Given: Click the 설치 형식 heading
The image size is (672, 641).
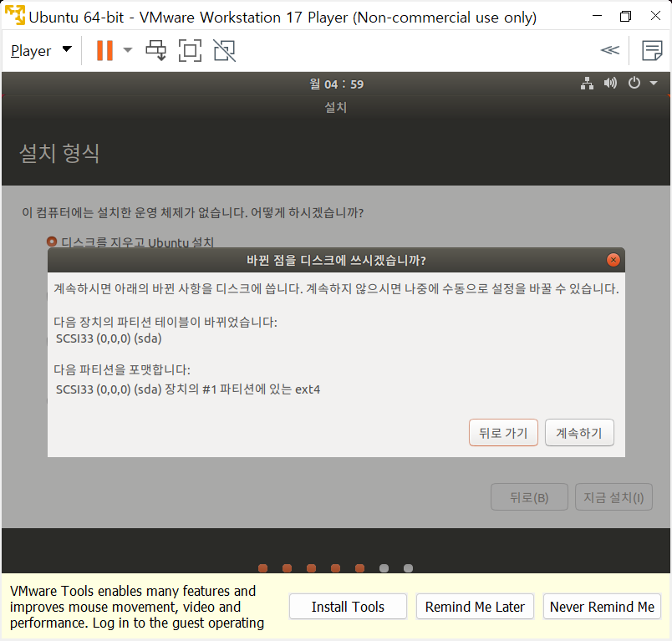Looking at the screenshot, I should pos(59,153).
